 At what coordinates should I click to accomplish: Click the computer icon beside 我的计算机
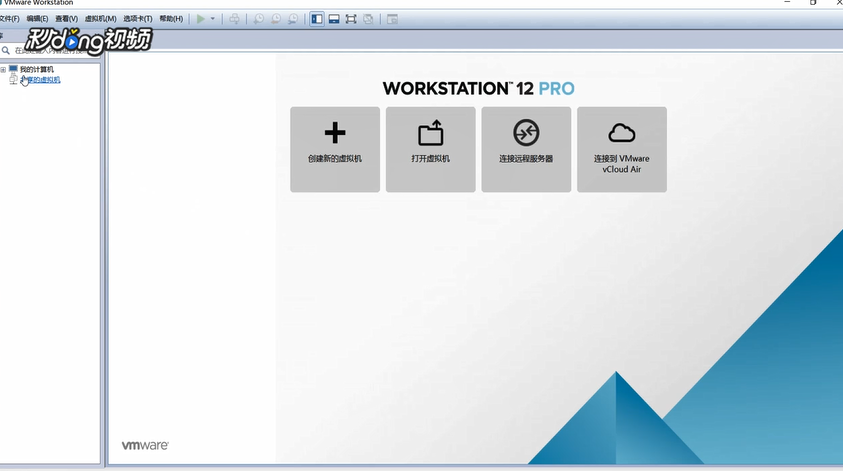13,69
